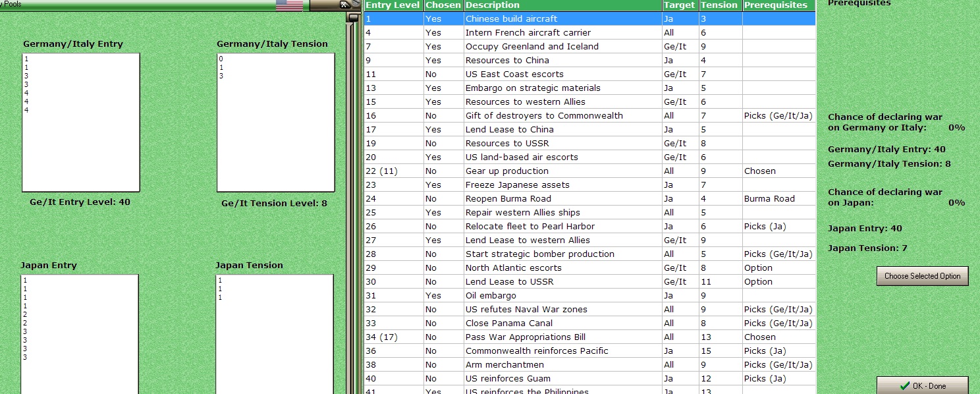Screen dimensions: 980x394
Task: Click inside the Japan Entry list box
Action: 80,334
